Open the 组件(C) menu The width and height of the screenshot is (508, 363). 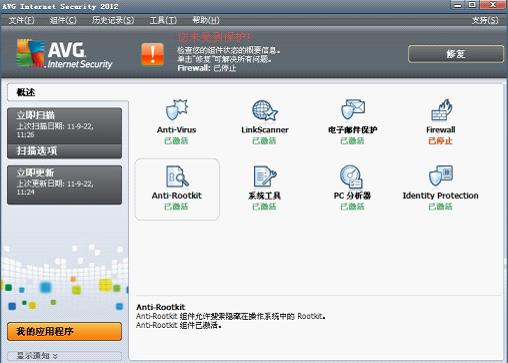tap(63, 20)
